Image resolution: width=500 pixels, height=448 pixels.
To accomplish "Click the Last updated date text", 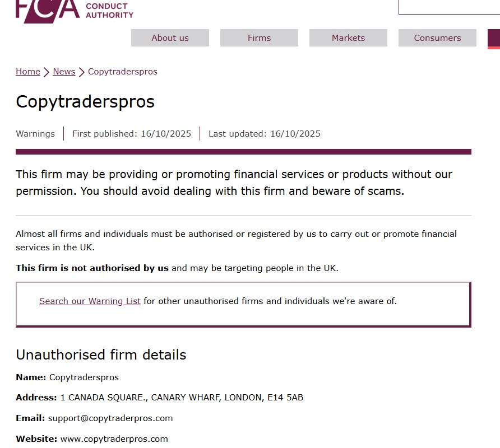I will pyautogui.click(x=265, y=134).
